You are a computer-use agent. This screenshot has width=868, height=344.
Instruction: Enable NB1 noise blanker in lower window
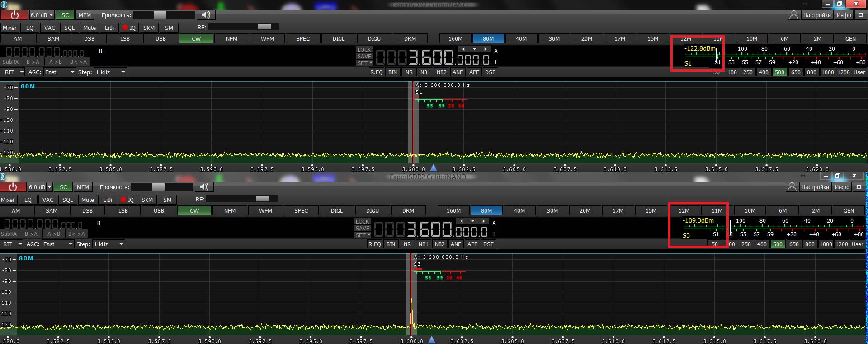coord(423,244)
